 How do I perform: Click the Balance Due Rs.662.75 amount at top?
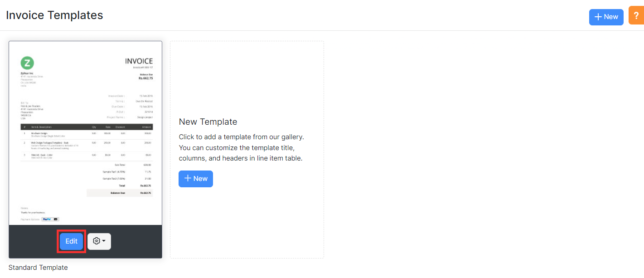(x=145, y=78)
